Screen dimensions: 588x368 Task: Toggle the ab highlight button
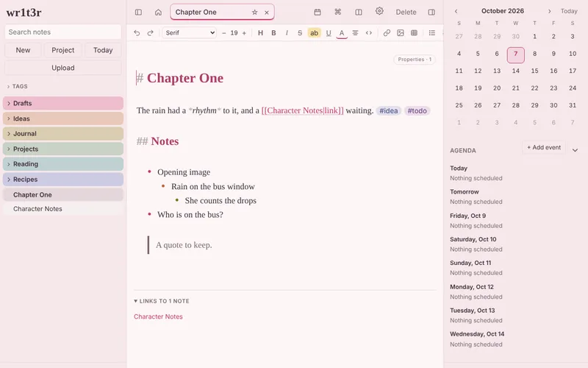314,32
